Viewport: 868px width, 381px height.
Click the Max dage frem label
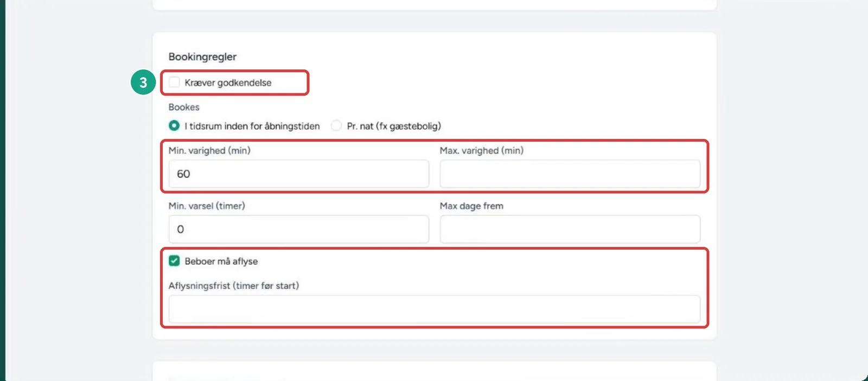tap(471, 206)
